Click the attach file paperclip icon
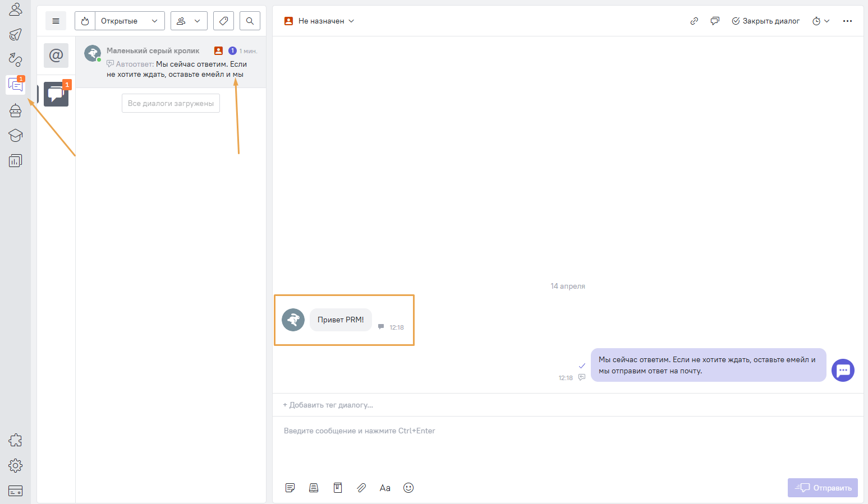868x504 pixels. tap(361, 488)
